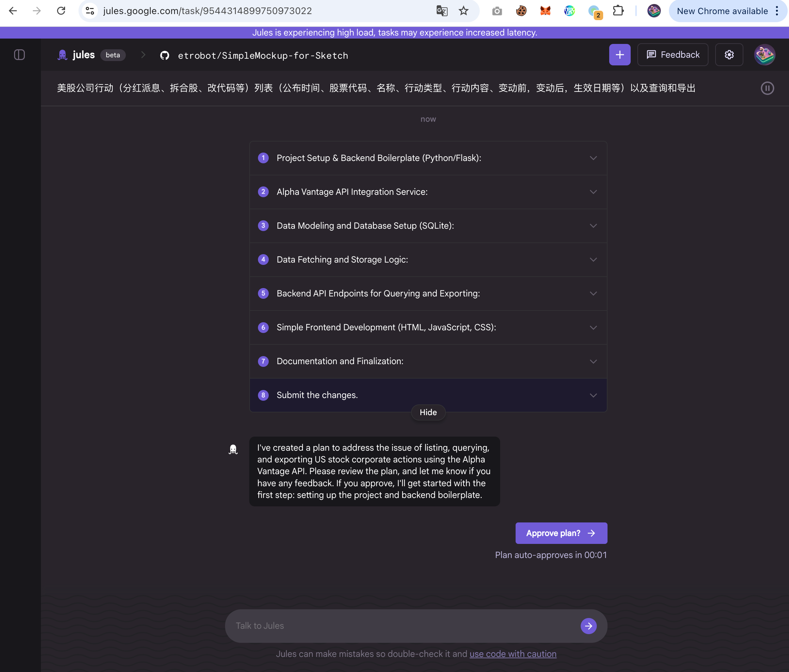Toggle the left sidebar panel icon
This screenshot has height=672, width=789.
(x=19, y=55)
